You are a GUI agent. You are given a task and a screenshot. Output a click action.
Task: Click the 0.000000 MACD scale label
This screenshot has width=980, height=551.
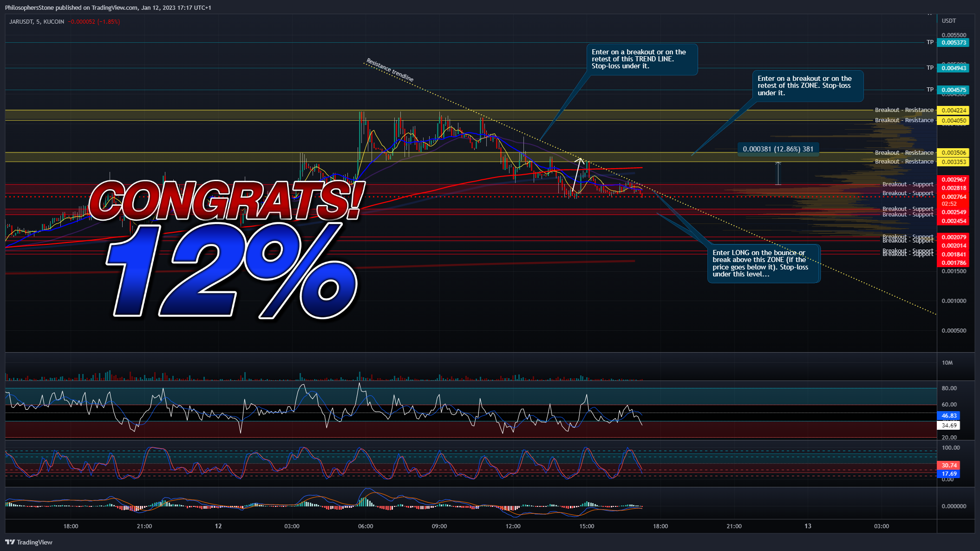pos(954,506)
